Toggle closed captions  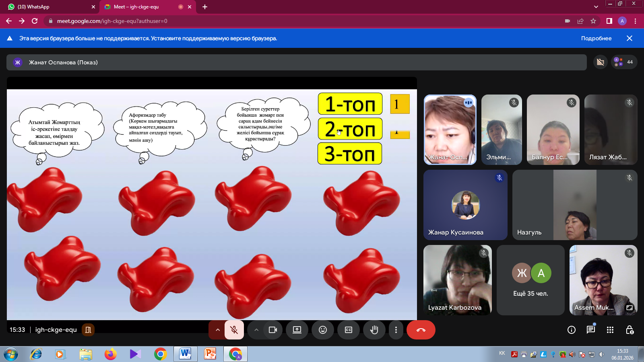(x=349, y=330)
